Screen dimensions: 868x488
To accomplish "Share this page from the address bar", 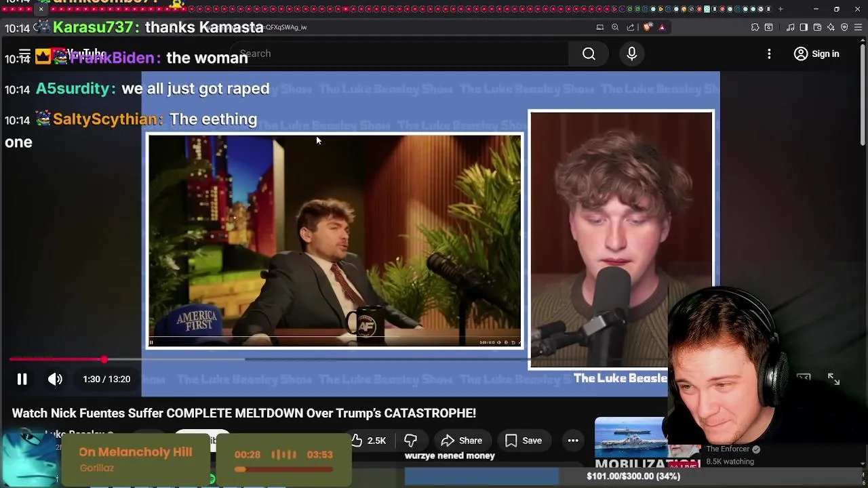I will pos(631,27).
